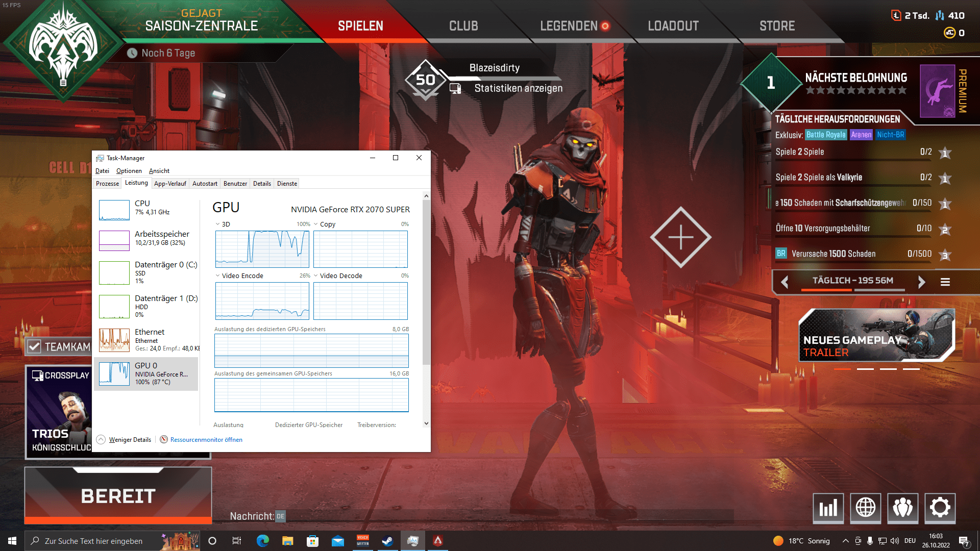
Task: Click the Apex Coins currency icon
Action: click(x=949, y=33)
